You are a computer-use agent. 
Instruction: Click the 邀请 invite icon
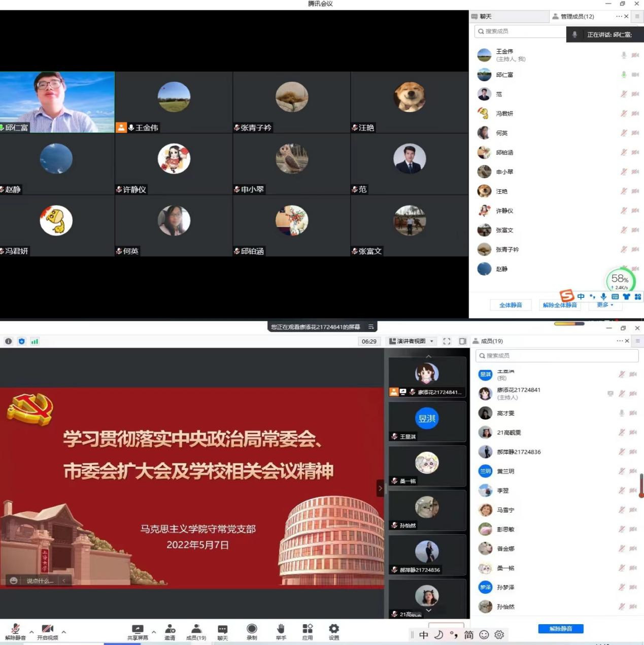click(170, 631)
